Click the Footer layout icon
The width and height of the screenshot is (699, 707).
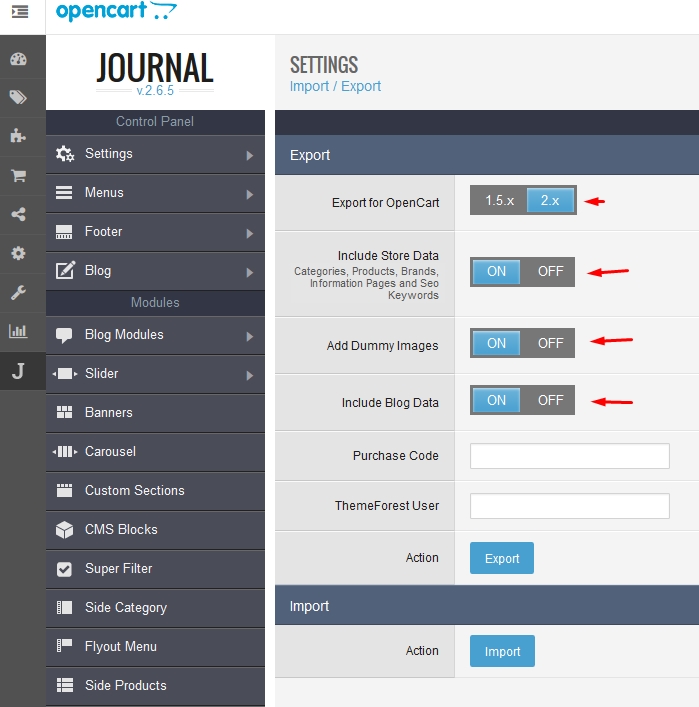(x=64, y=232)
